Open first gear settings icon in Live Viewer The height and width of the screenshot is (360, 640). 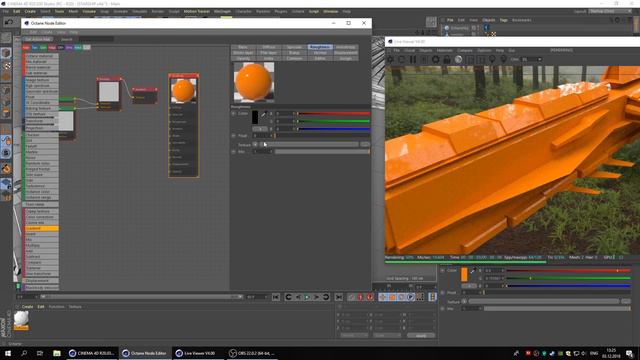pos(391,60)
